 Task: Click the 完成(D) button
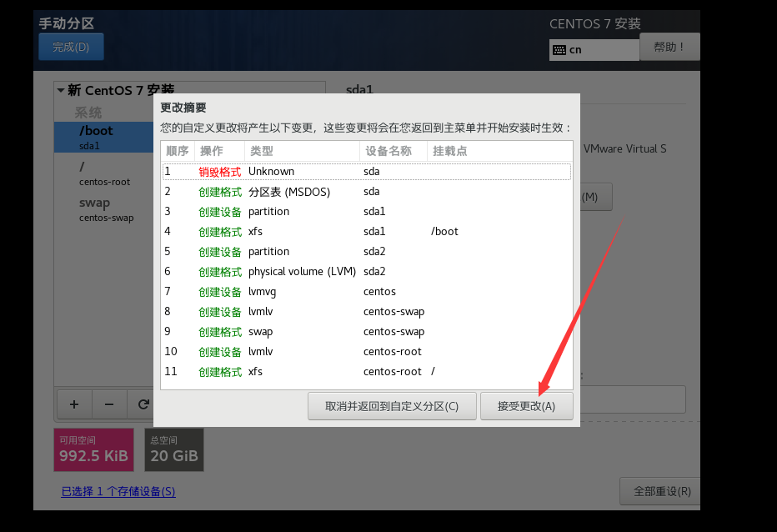[71, 47]
